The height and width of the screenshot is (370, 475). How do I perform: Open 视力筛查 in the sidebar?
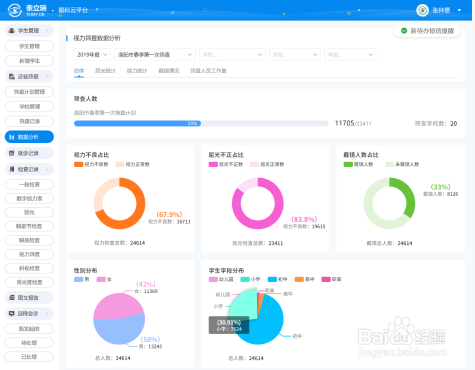[29, 254]
